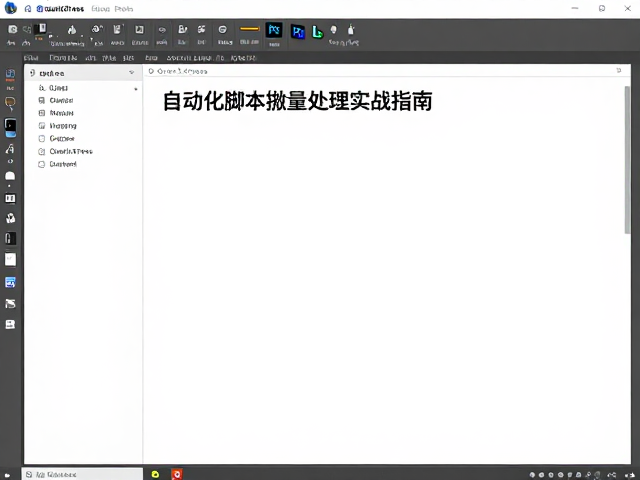Click the heading "自动化脚本…实战指南"
This screenshot has width=640, height=480.
click(x=298, y=101)
